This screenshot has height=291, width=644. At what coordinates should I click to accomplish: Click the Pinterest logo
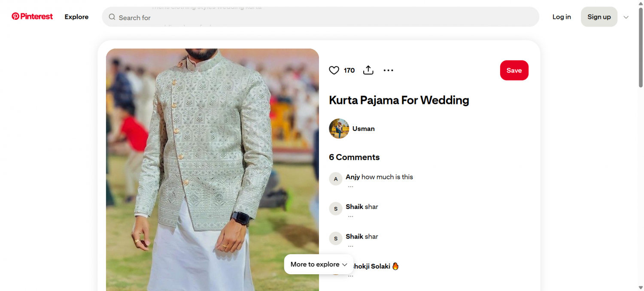tap(32, 17)
